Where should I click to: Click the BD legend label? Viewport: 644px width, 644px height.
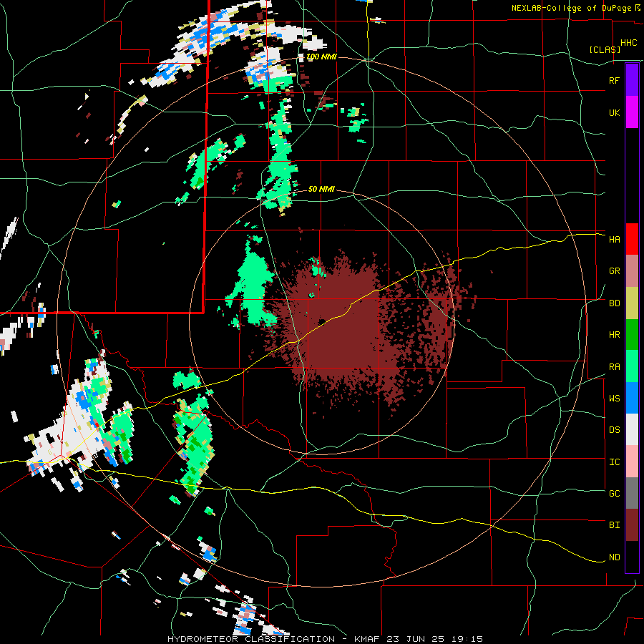tap(614, 303)
